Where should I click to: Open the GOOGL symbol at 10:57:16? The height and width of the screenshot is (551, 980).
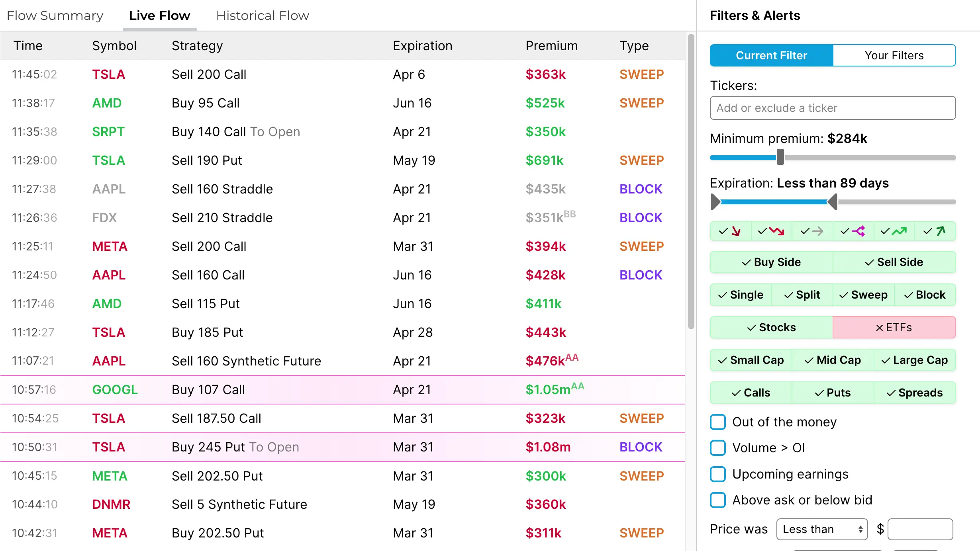[x=115, y=390]
